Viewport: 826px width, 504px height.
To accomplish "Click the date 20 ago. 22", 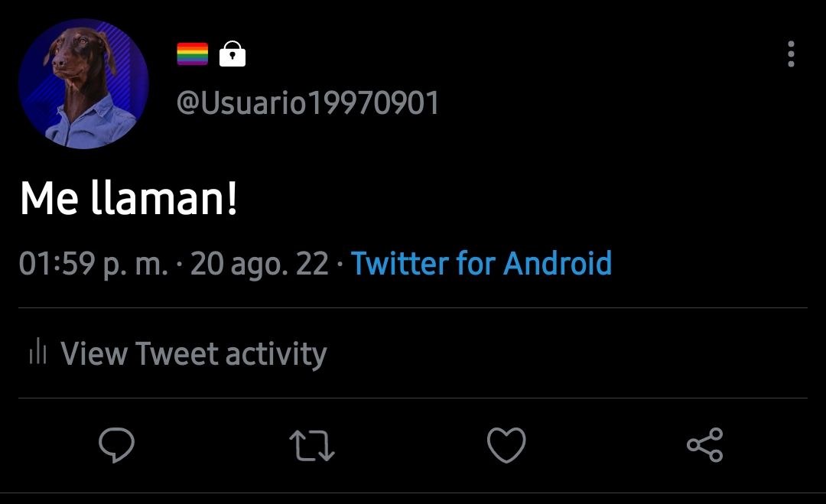I will [x=259, y=264].
